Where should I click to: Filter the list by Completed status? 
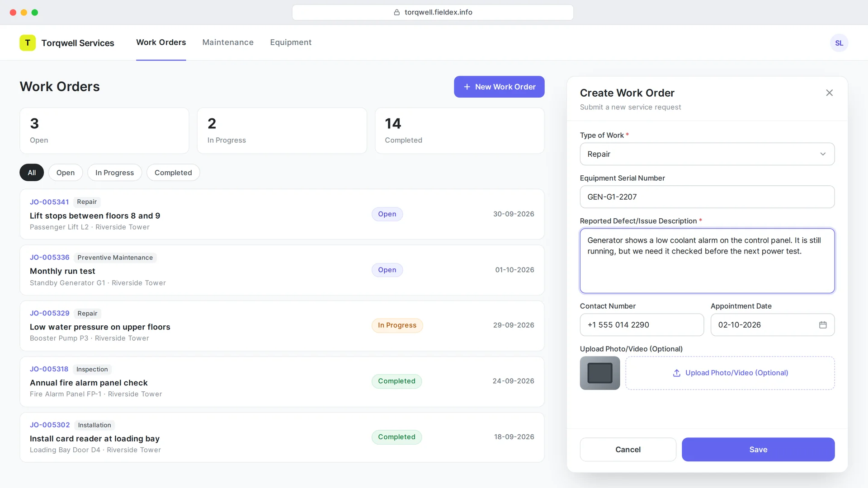click(x=173, y=173)
